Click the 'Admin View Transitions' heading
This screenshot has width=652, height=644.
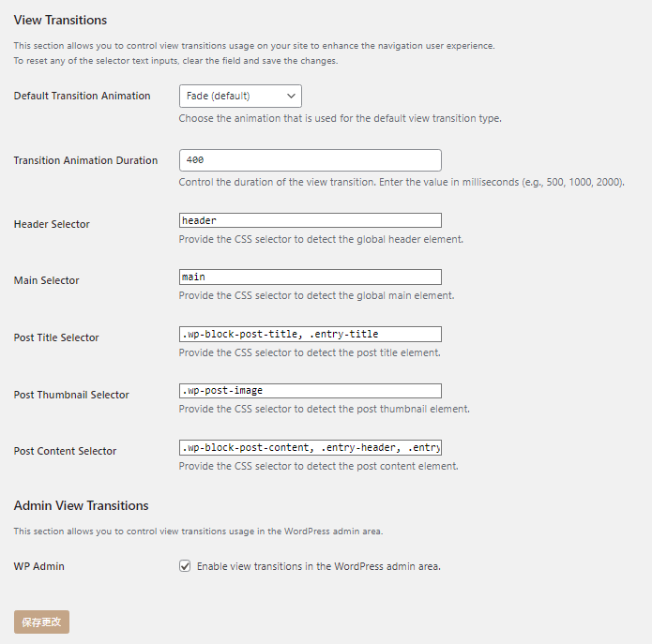point(81,505)
